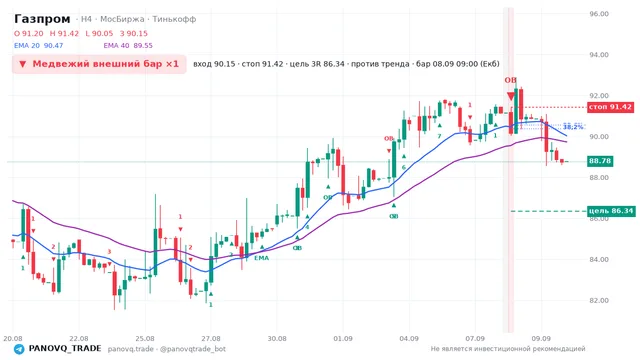
Task: Click the 30.08 date axis label
Action: [x=277, y=339]
